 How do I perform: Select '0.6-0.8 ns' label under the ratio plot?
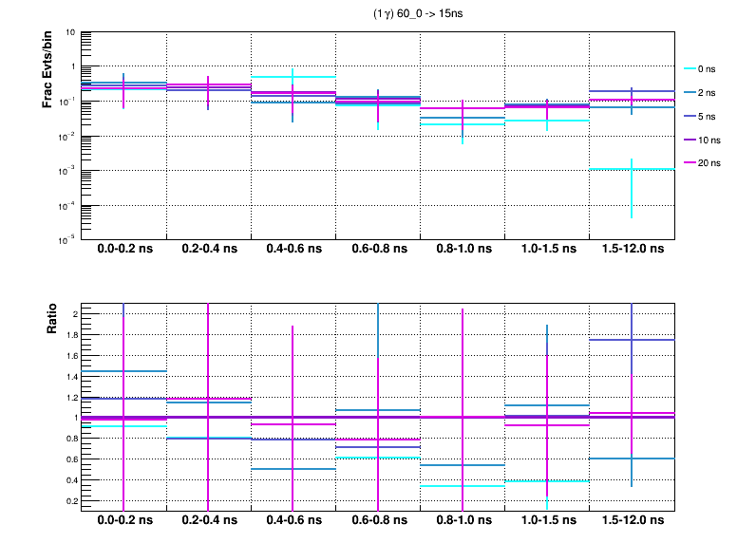pyautogui.click(x=378, y=521)
